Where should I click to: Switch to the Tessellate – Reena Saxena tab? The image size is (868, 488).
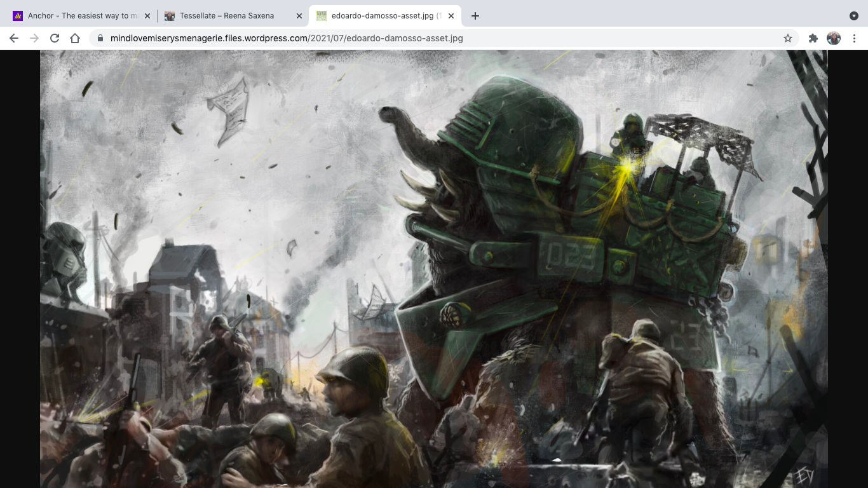pyautogui.click(x=226, y=16)
